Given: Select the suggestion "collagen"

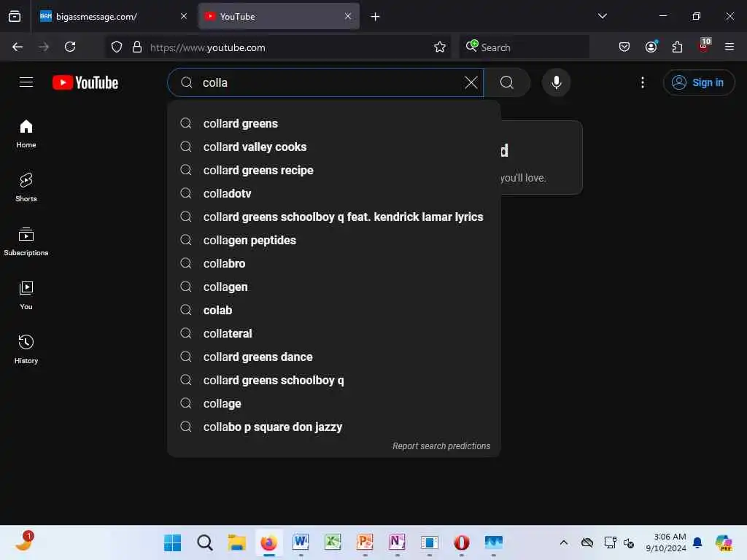Looking at the screenshot, I should (333, 287).
